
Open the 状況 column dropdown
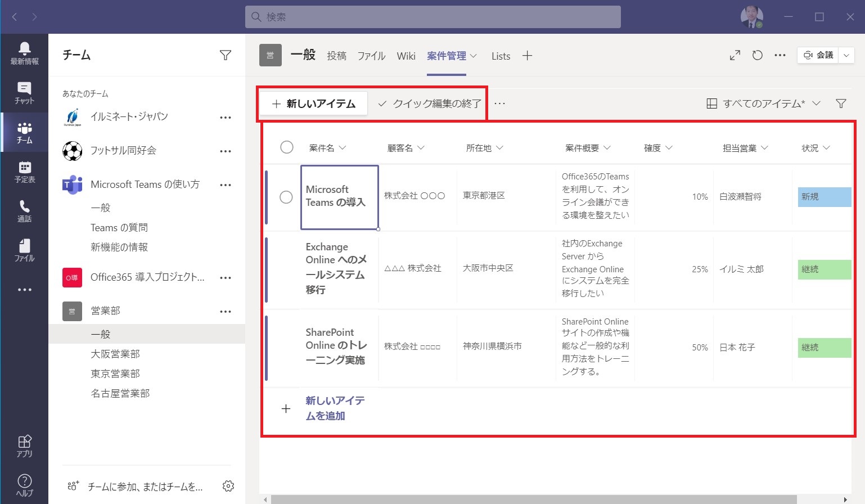click(x=826, y=148)
